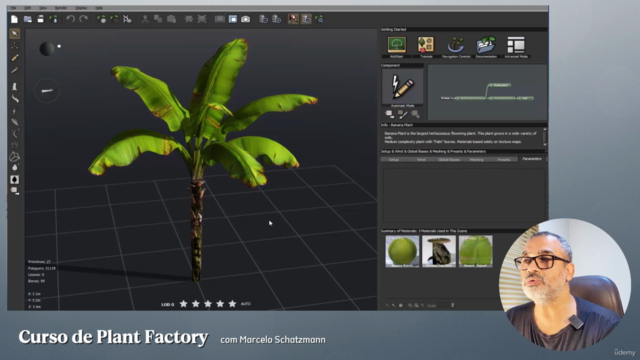Click the red-highlighted icon near toolbar end
Viewport: 640px width, 360px height.
(293, 19)
